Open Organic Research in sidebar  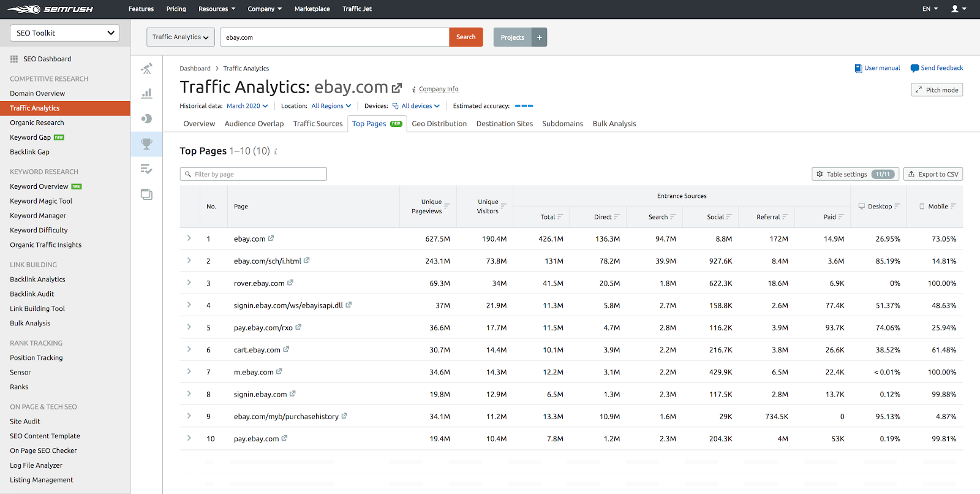(37, 123)
